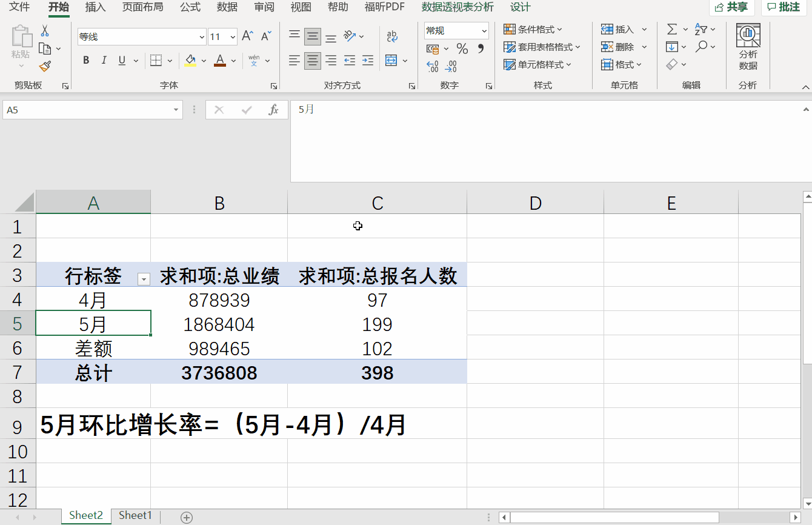Image resolution: width=812 pixels, height=525 pixels.
Task: Open the fill color dropdown arrow
Action: 204,61
